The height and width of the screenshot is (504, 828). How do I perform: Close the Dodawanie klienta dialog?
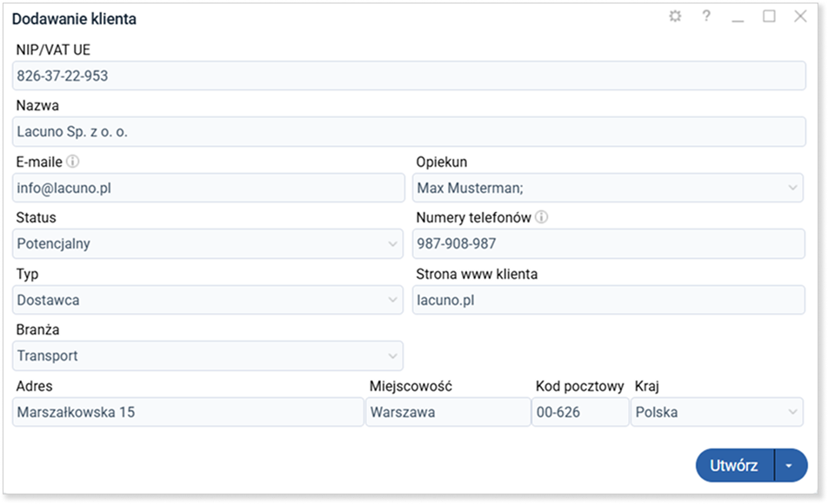coord(800,17)
